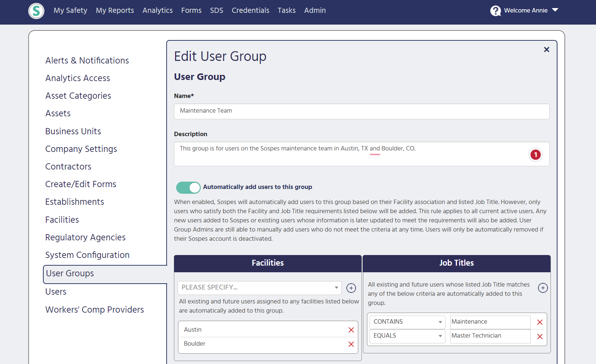Open Establishments in the sidebar
The image size is (596, 364).
(74, 202)
